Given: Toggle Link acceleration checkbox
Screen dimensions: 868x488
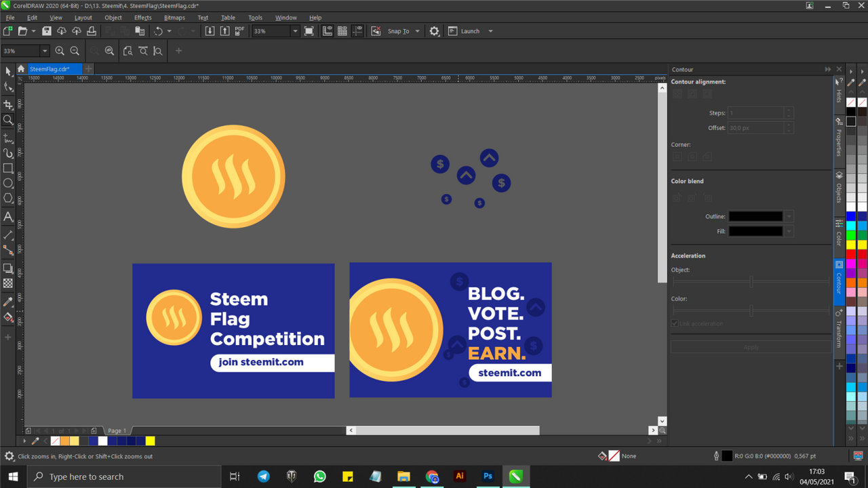Looking at the screenshot, I should click(675, 323).
